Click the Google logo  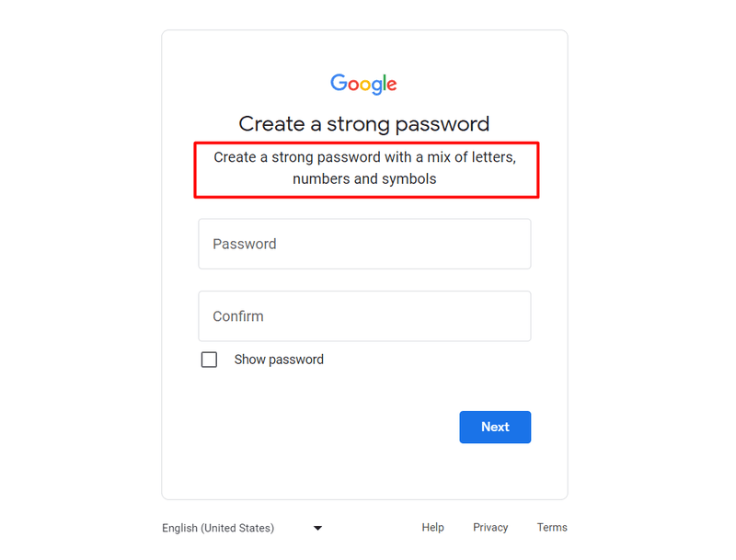pos(363,84)
